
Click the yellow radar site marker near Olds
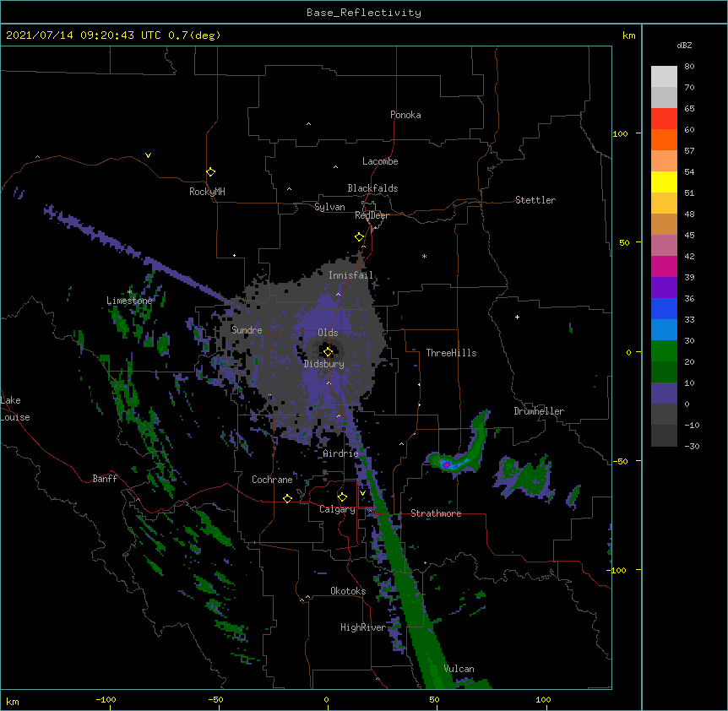[x=328, y=352]
